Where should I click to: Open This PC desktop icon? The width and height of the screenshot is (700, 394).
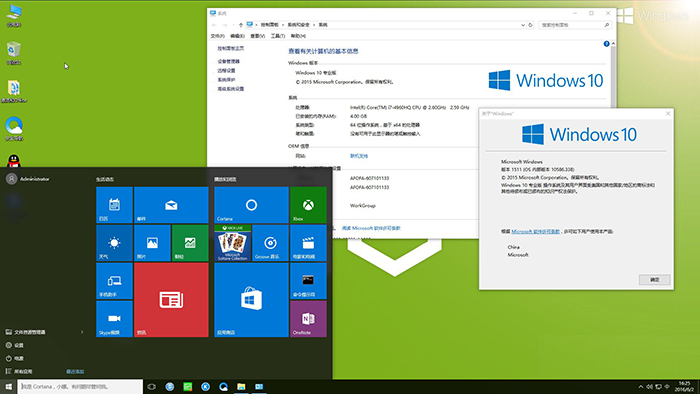14,15
